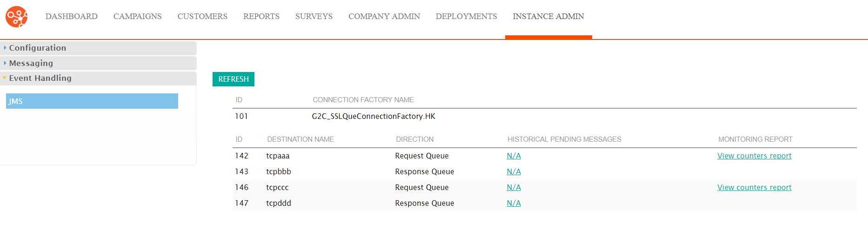Open N/A pending messages for tcpddd
The image size is (868, 236).
pyautogui.click(x=514, y=203)
